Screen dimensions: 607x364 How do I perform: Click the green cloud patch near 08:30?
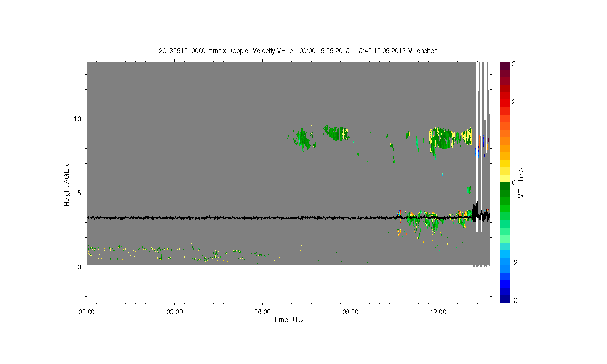336,133
